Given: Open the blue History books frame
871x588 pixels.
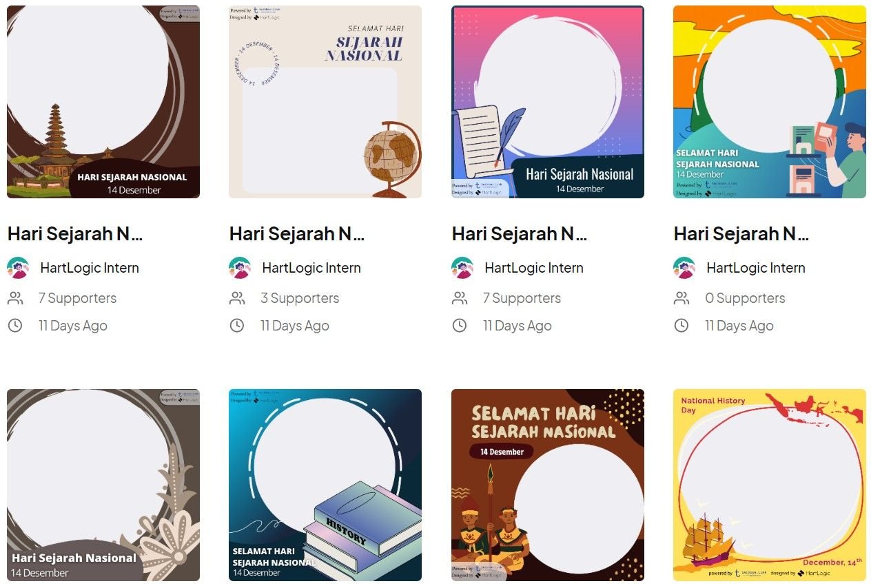Looking at the screenshot, I should (x=325, y=485).
